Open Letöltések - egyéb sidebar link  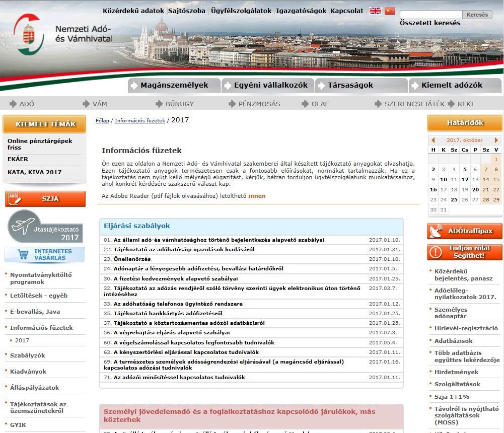coord(39,296)
